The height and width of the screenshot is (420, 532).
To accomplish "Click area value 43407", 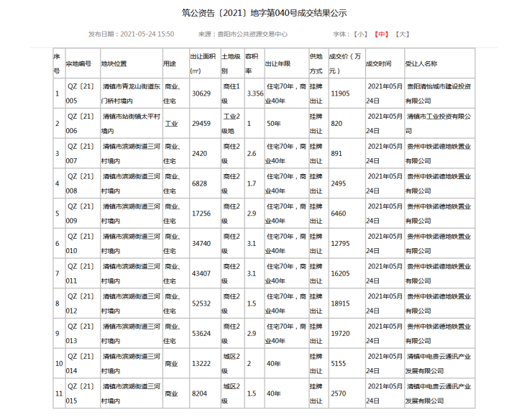I will pyautogui.click(x=201, y=274).
